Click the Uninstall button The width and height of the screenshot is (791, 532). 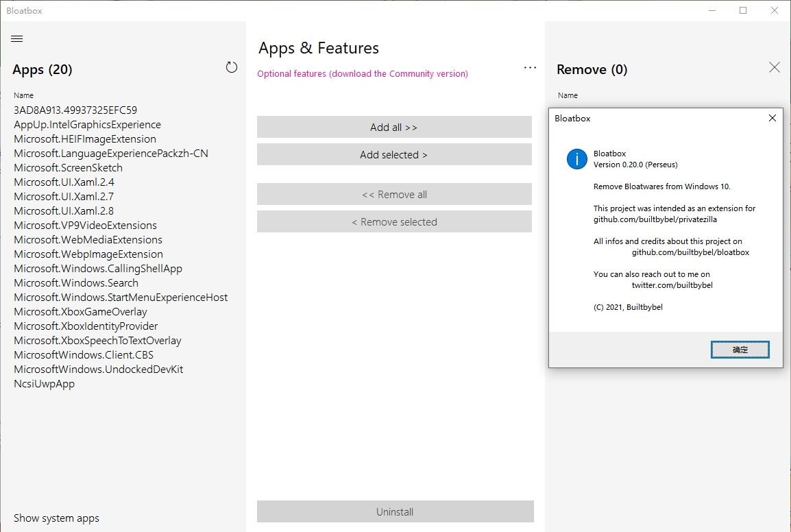395,512
